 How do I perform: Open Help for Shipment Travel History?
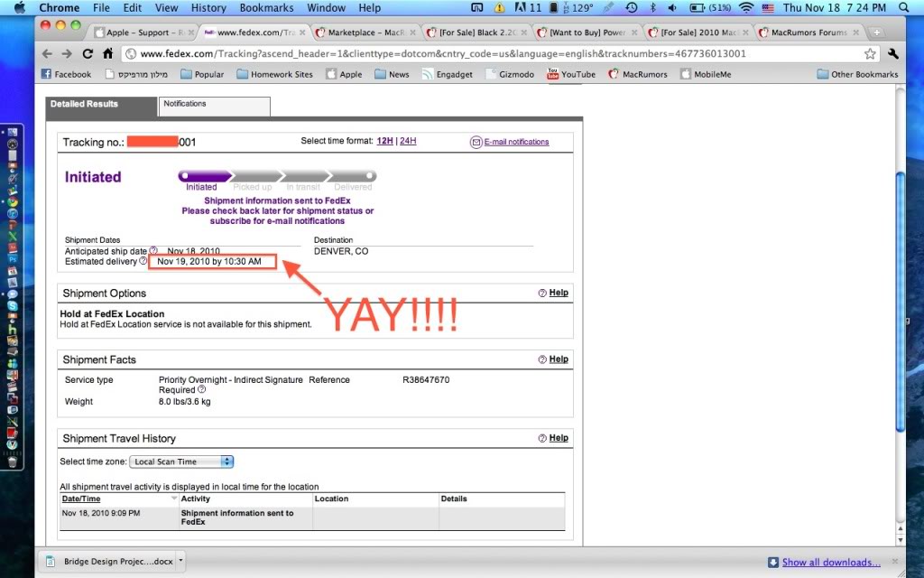(x=559, y=438)
